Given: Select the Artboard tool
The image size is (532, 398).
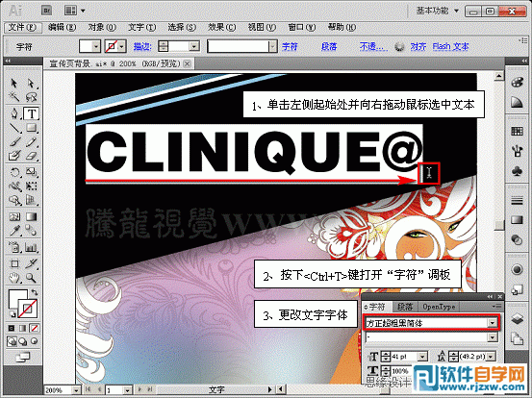Looking at the screenshot, I should (13, 263).
